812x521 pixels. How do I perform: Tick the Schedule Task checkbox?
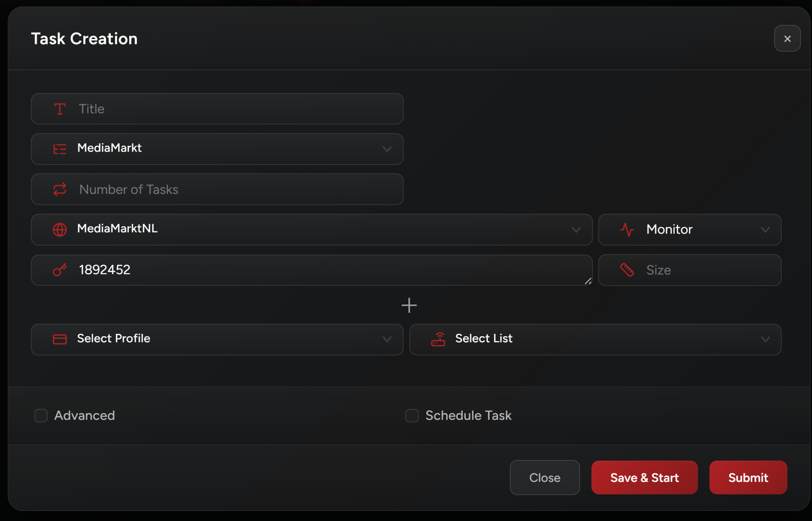412,416
